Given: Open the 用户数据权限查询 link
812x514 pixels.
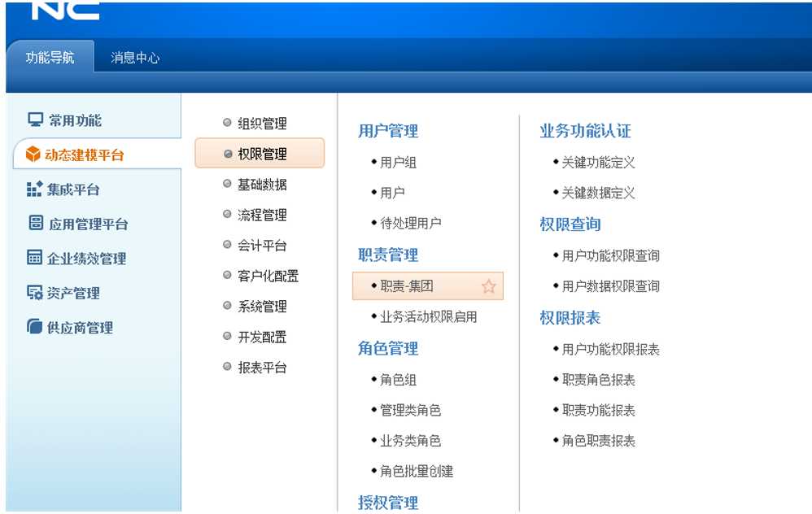Looking at the screenshot, I should point(610,286).
